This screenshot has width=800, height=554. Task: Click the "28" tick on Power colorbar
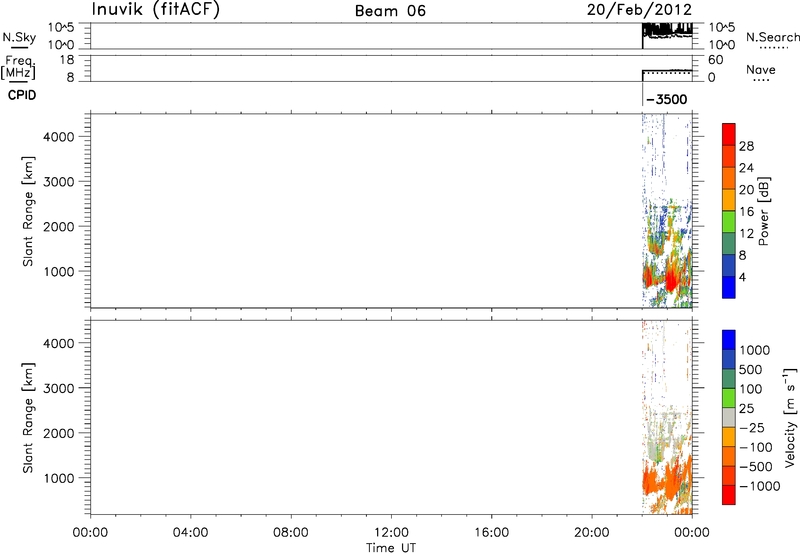[x=746, y=146]
